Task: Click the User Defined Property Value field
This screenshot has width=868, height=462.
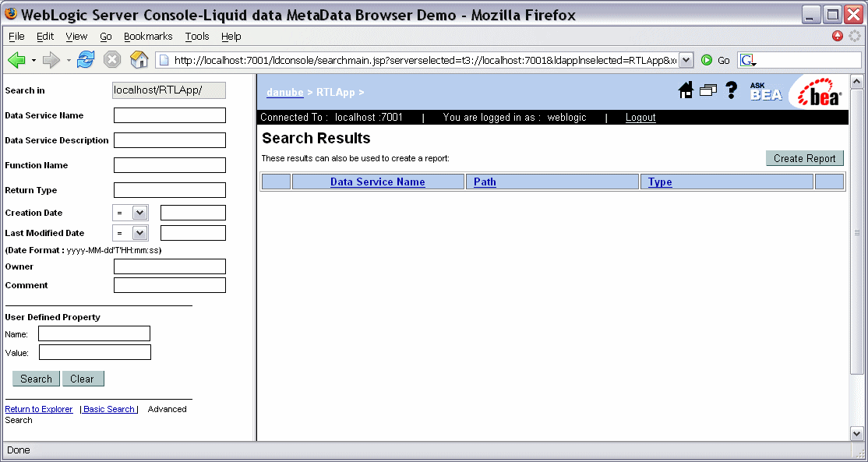Action: tap(94, 352)
